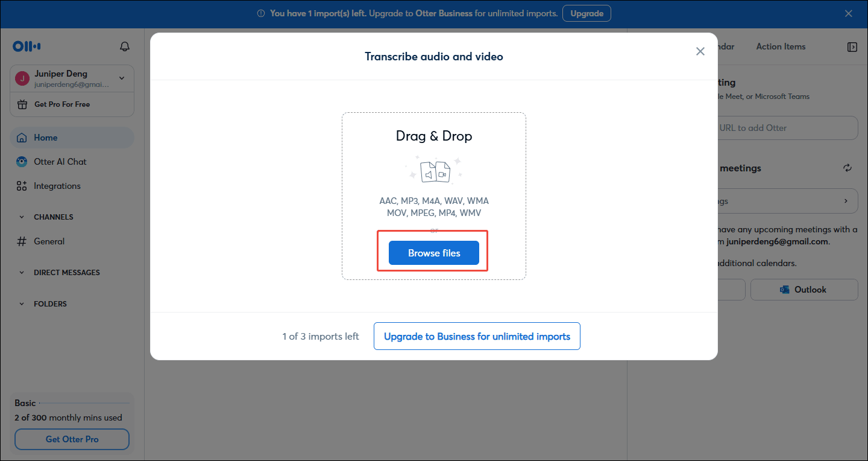Click Upgrade in the top banner
This screenshot has height=461, width=868.
point(587,13)
